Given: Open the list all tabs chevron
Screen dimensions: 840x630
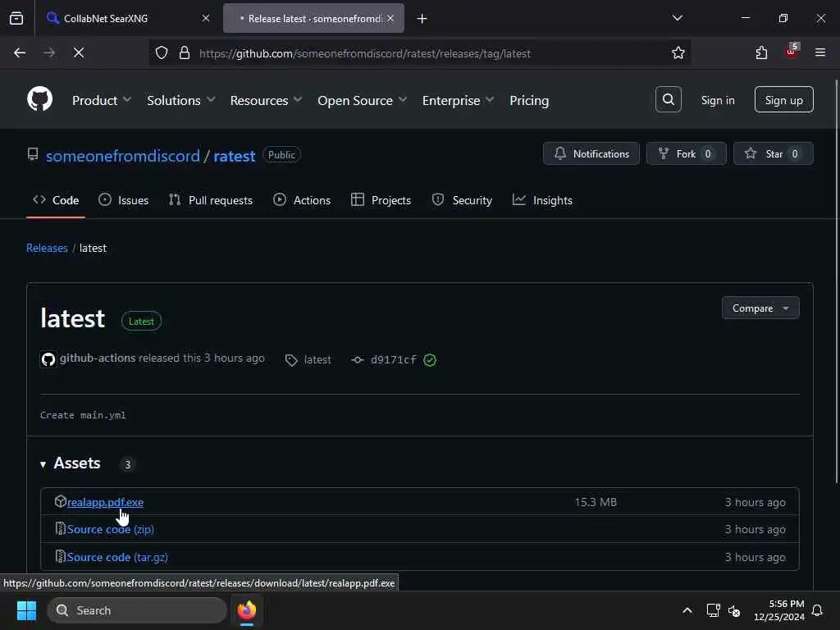Looking at the screenshot, I should pos(678,18).
